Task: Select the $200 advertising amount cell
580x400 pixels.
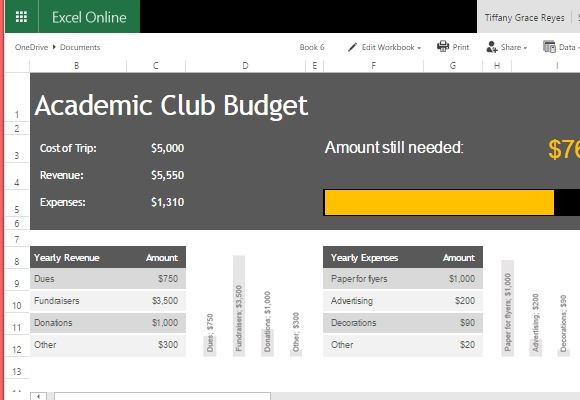Action: point(465,300)
